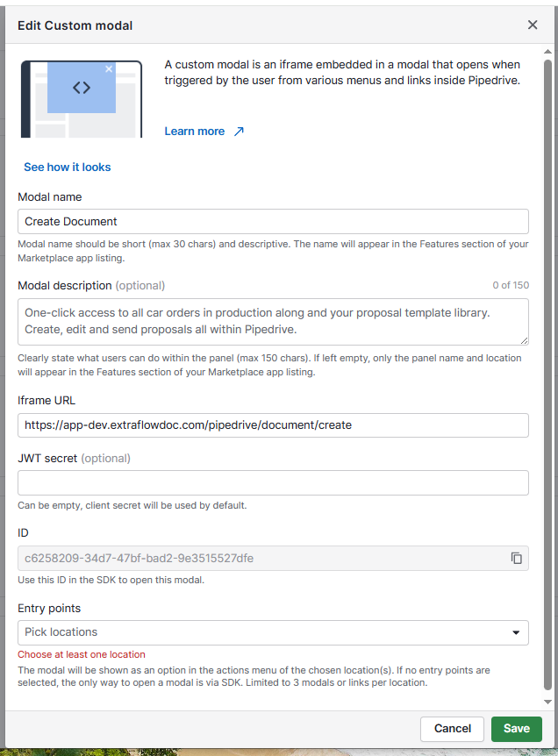The image size is (558, 756).
Task: Select the read-only ID field
Action: tap(263, 558)
